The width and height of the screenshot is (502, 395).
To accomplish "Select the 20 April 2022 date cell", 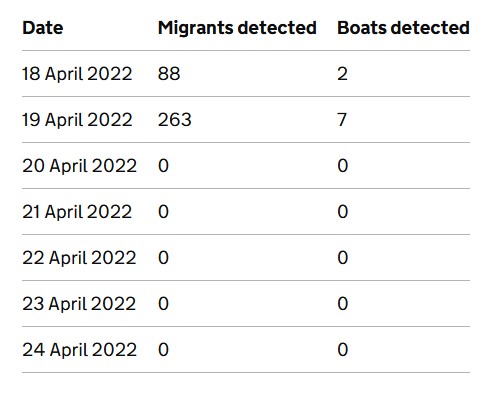I will [79, 166].
